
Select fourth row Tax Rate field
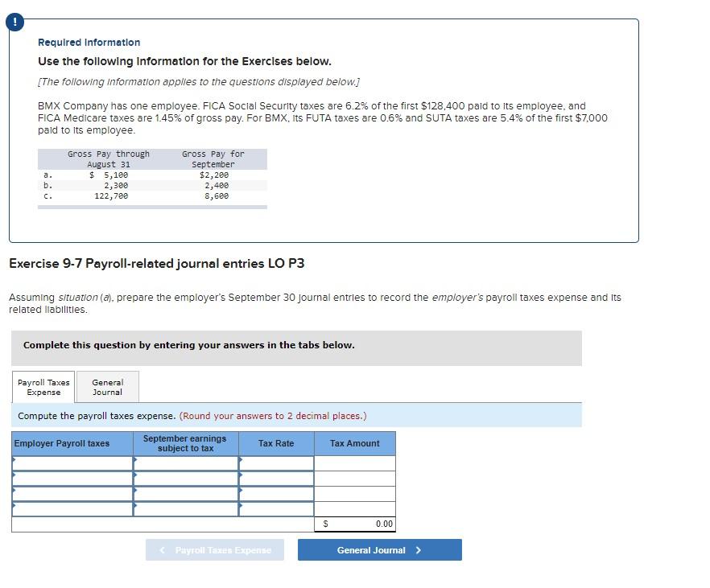point(276,509)
